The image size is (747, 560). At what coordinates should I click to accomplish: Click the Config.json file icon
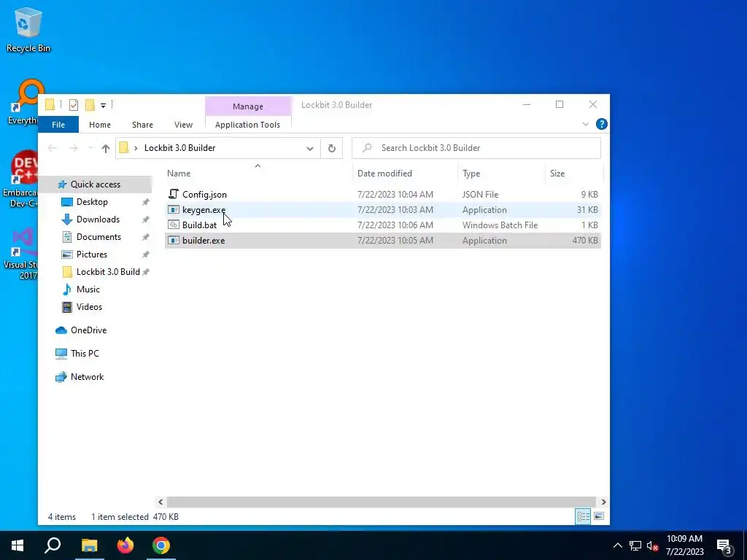[174, 194]
